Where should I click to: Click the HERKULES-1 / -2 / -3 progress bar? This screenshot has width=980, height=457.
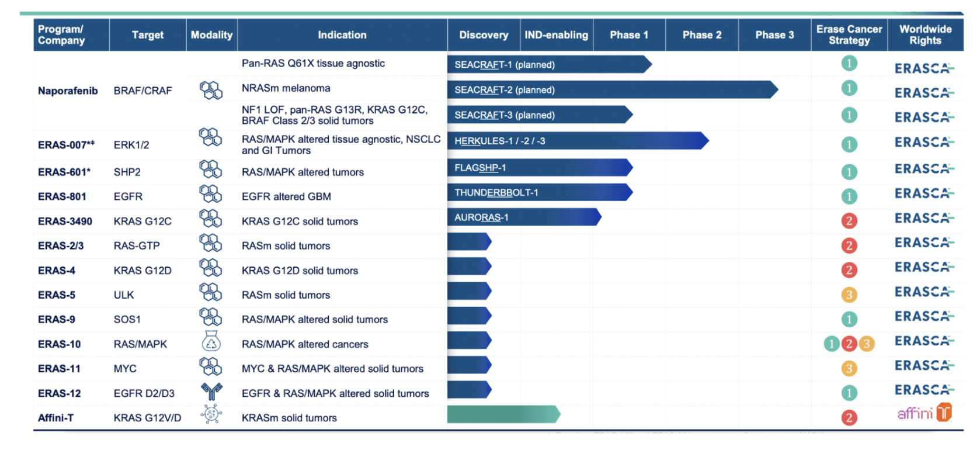point(578,140)
